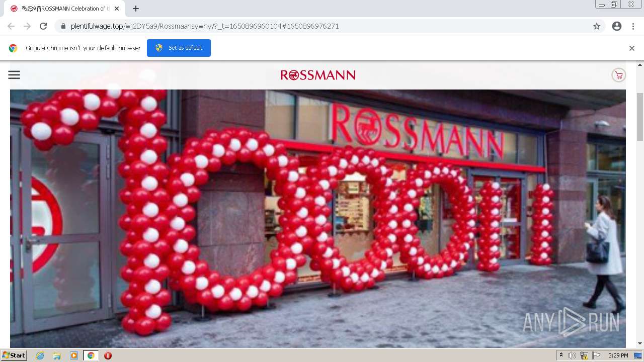
Task: Click the page vertical scrollbar thumb
Action: 640,117
